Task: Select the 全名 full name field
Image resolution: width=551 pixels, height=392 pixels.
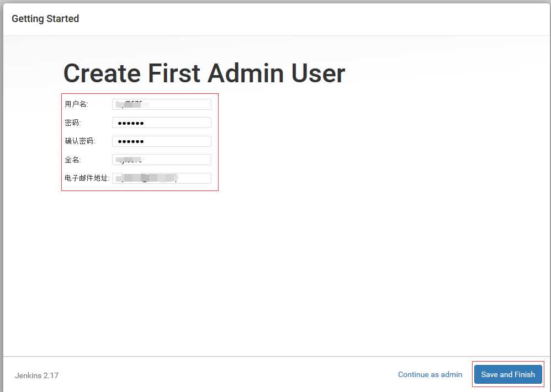Action: [162, 160]
